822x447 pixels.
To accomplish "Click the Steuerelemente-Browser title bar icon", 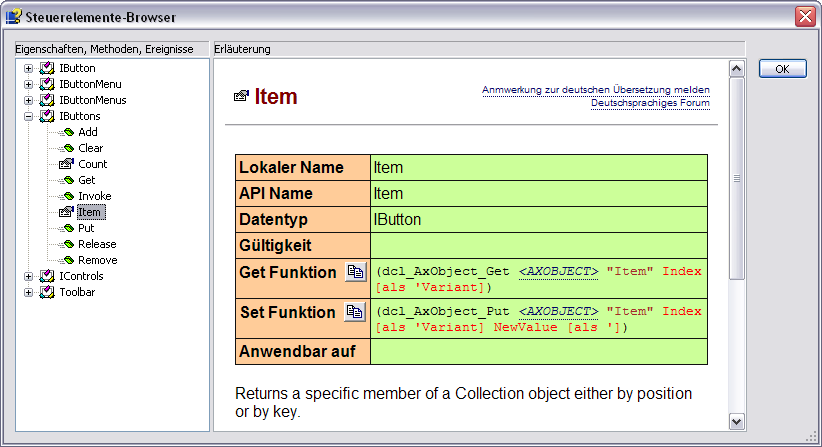I will (13, 16).
